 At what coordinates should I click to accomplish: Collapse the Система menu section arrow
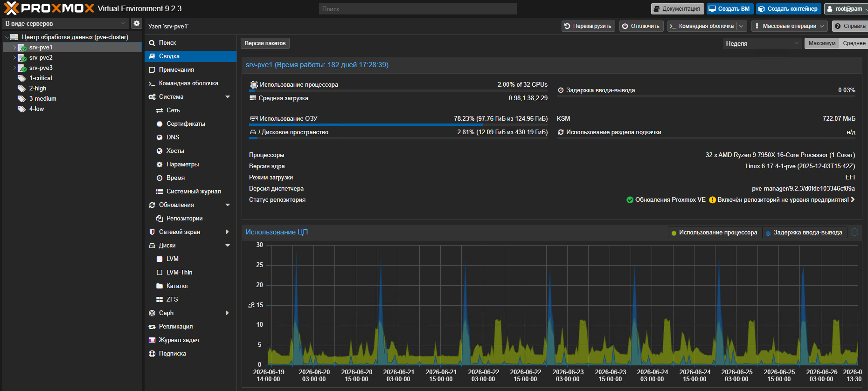click(228, 97)
